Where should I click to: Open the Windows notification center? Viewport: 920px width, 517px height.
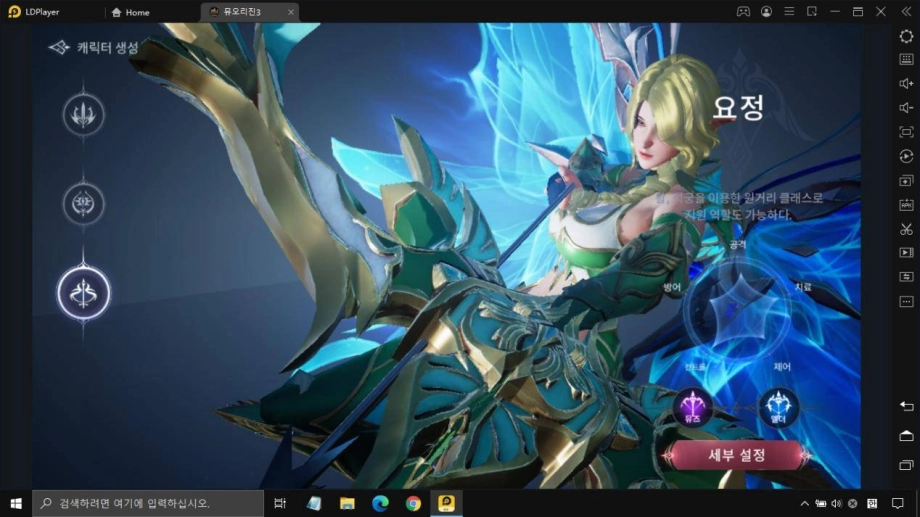898,504
